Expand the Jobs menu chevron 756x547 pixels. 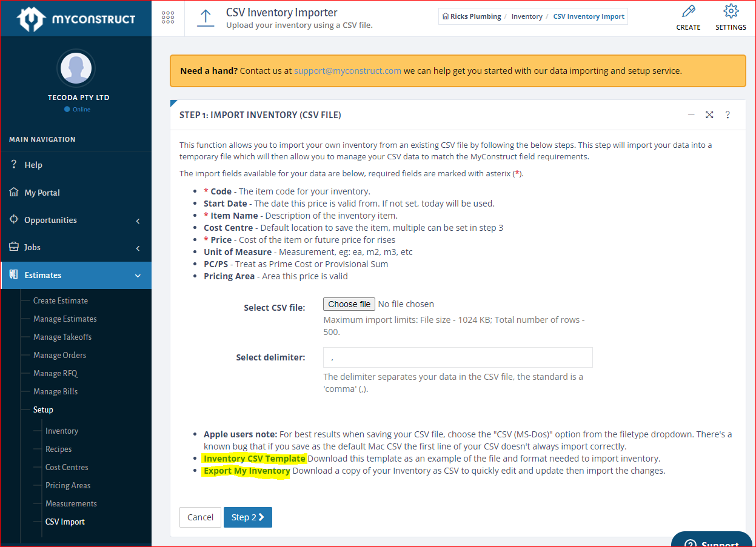pos(138,248)
